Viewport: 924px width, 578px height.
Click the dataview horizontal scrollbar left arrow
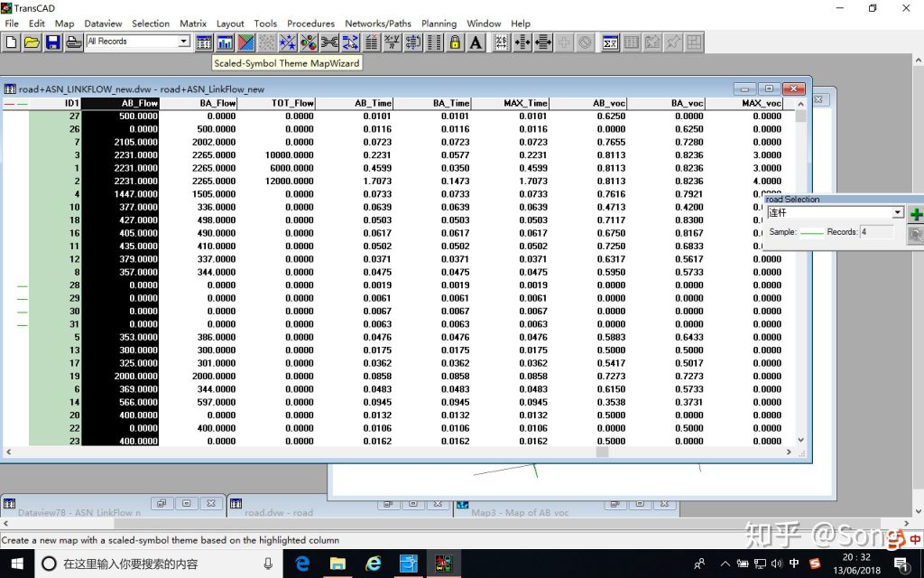8,452
